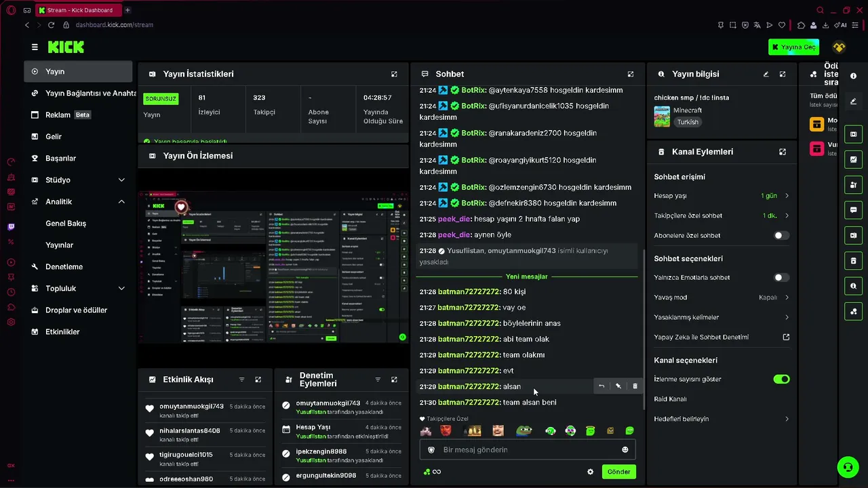Select Yayın in the sidebar
868x488 pixels.
(78, 71)
